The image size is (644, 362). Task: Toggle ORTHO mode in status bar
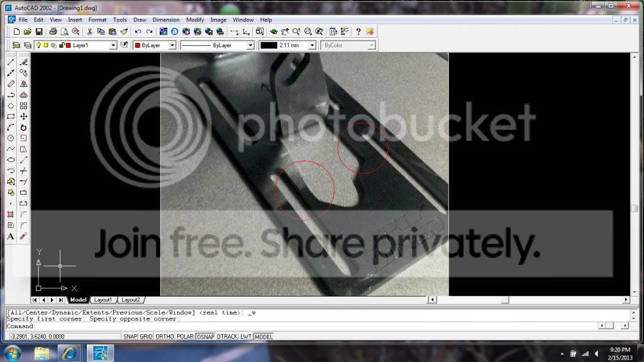[165, 336]
